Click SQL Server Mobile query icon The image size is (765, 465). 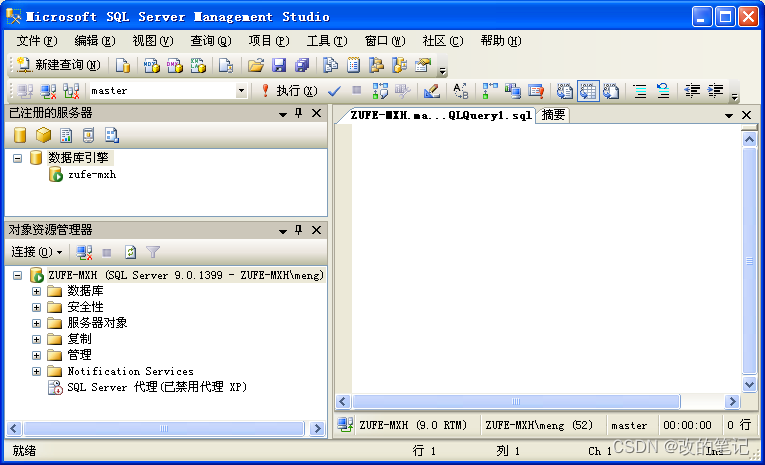click(225, 65)
